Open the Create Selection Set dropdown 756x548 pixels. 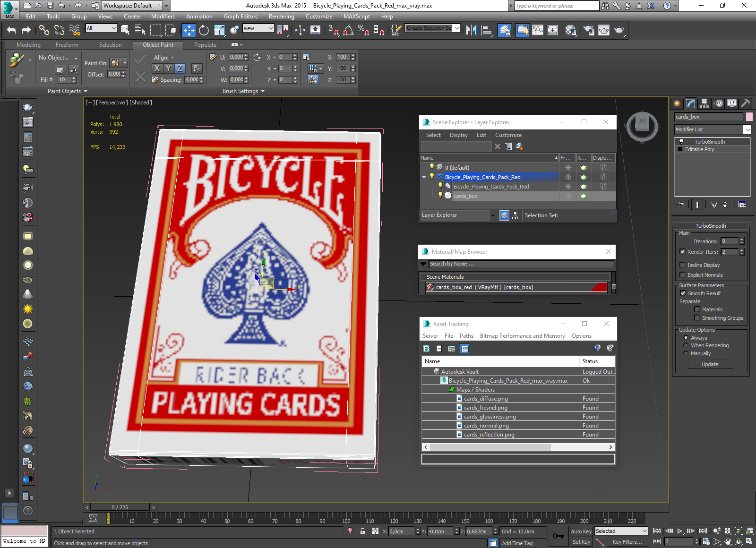coord(457,28)
